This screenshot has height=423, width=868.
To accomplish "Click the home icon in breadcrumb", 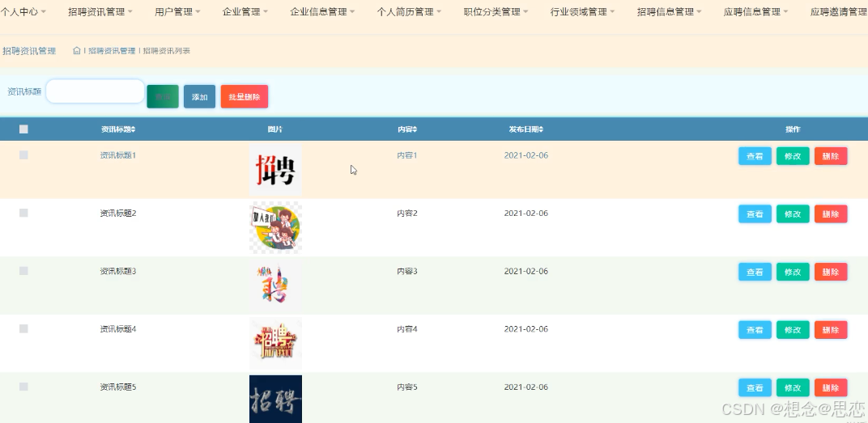I will point(77,50).
